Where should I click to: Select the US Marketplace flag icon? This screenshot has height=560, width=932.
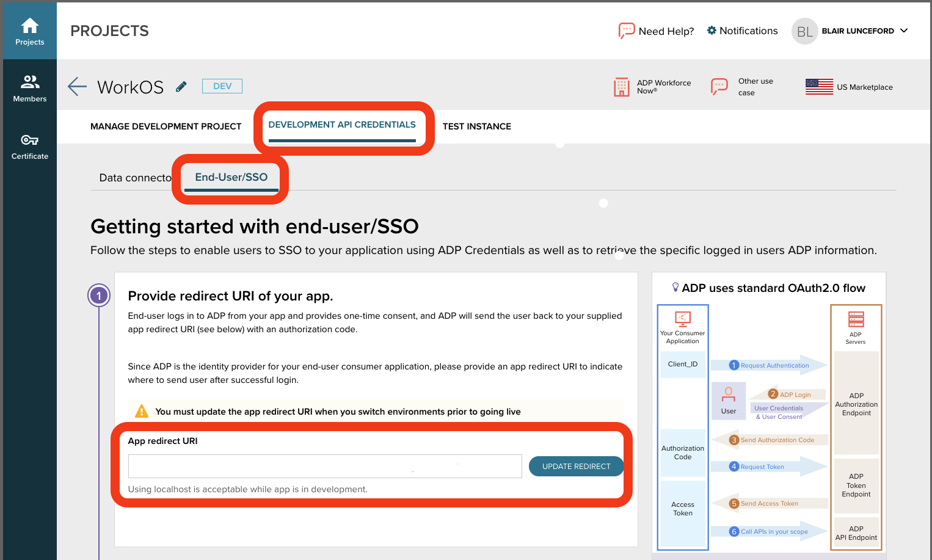819,87
